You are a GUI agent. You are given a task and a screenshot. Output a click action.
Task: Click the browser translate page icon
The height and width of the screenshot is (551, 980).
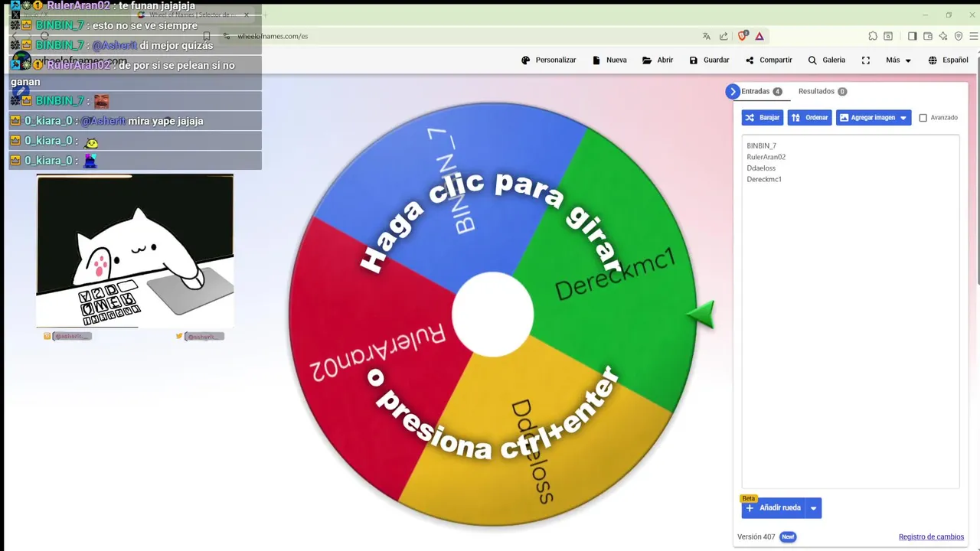click(707, 36)
